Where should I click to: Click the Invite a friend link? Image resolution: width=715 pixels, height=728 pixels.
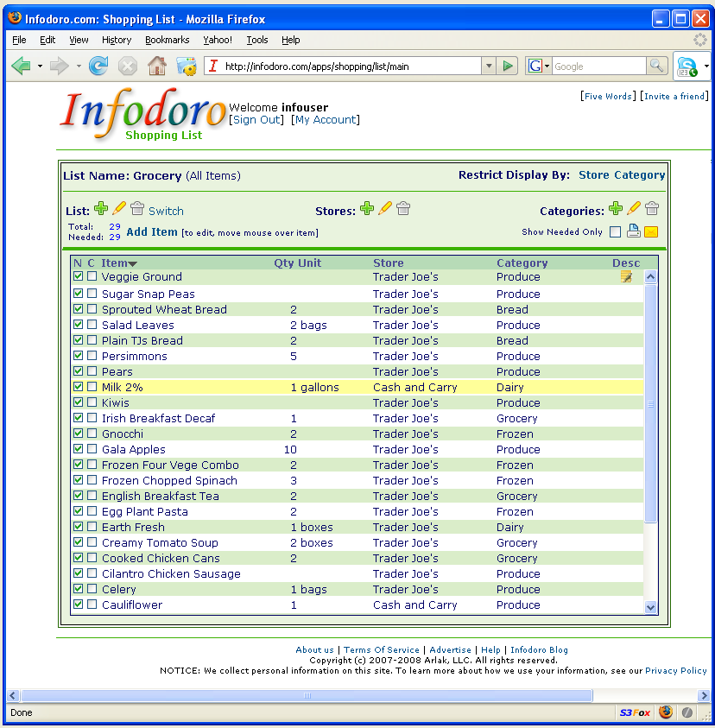click(x=674, y=96)
